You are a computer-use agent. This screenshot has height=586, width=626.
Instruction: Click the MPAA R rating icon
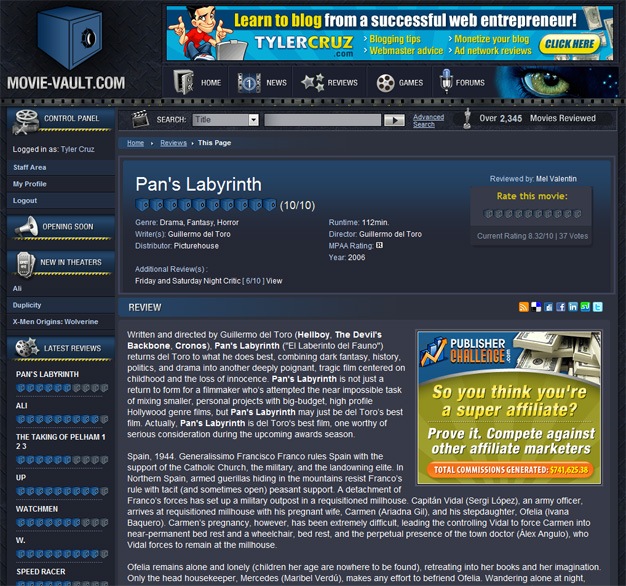point(379,245)
